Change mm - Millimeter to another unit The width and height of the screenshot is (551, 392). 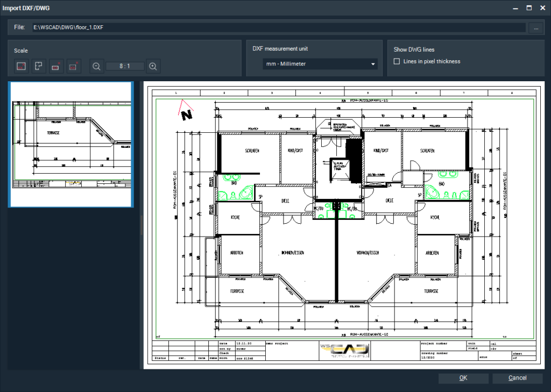(x=320, y=63)
